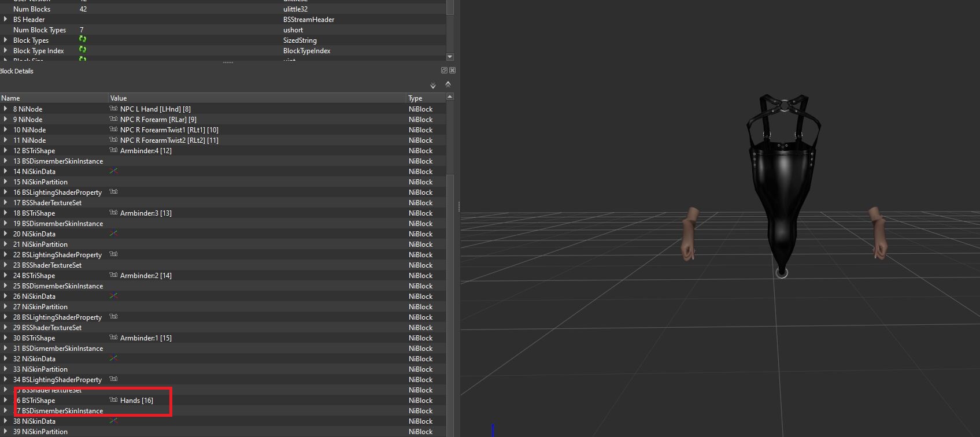Select the 23 BSShaderTextureSet row
Screen dimensions: 980x437
[223, 265]
